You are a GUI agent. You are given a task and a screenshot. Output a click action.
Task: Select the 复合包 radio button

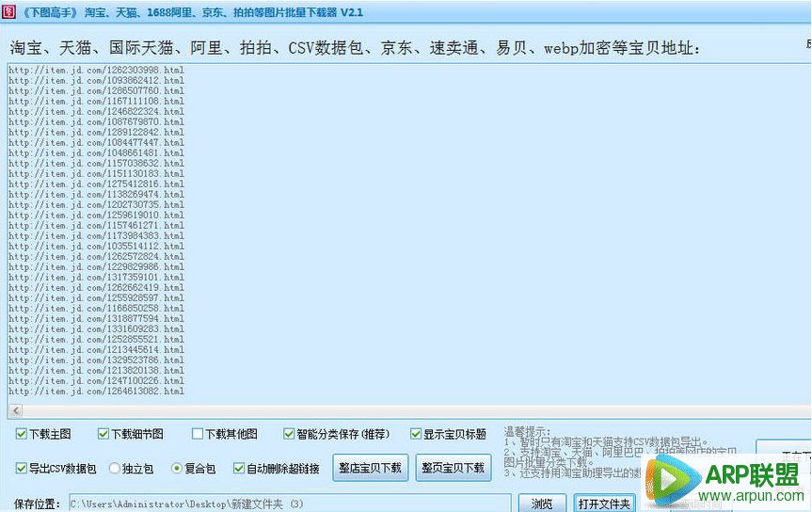[x=177, y=469]
